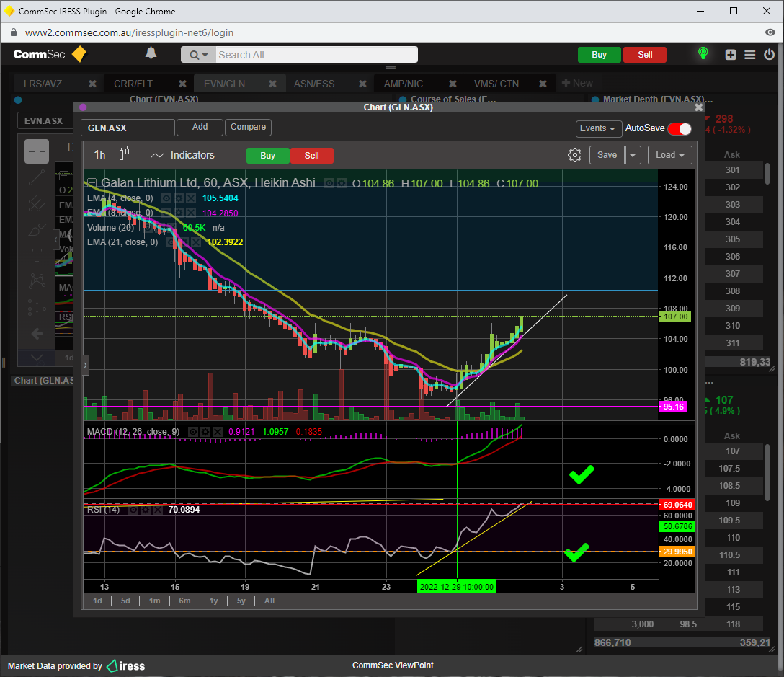Click the green lightbulb ideas icon

pyautogui.click(x=703, y=54)
